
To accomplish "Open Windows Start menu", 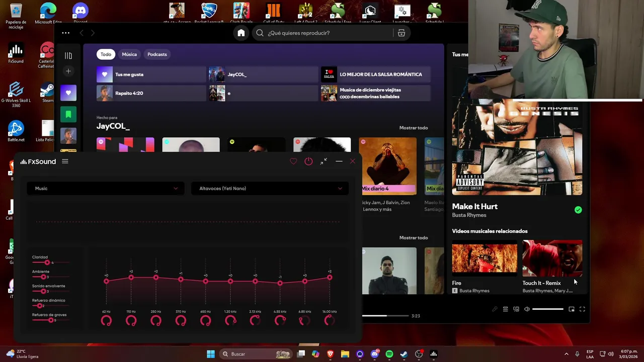I will [211, 354].
